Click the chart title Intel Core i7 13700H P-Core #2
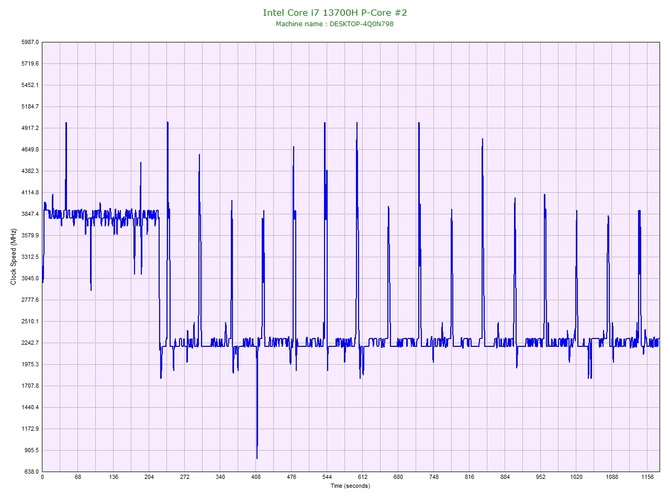The image size is (670, 503). (x=335, y=12)
